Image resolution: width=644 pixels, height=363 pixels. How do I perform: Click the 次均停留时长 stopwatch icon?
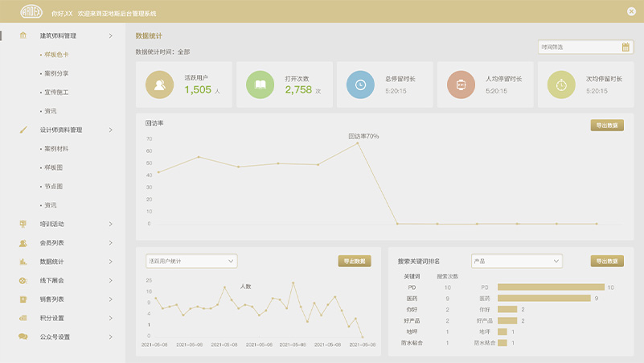pos(562,85)
